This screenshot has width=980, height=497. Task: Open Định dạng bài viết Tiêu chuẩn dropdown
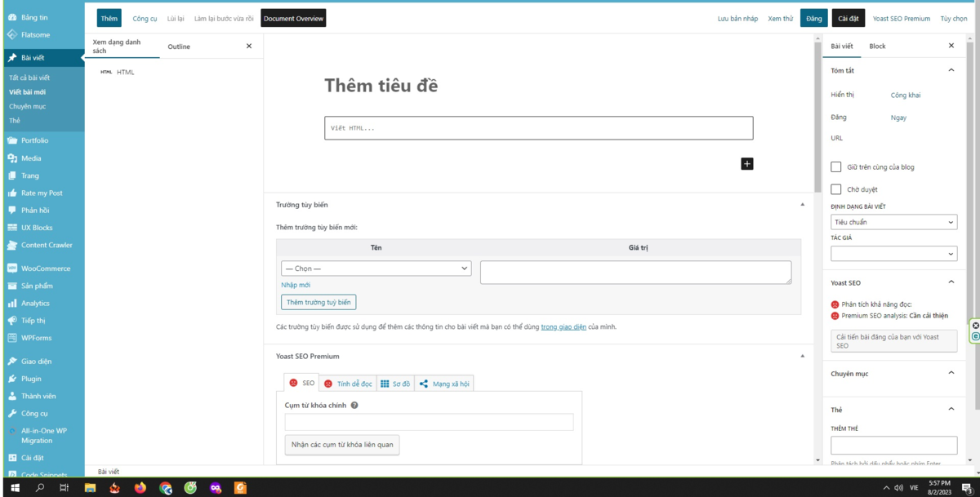point(893,222)
